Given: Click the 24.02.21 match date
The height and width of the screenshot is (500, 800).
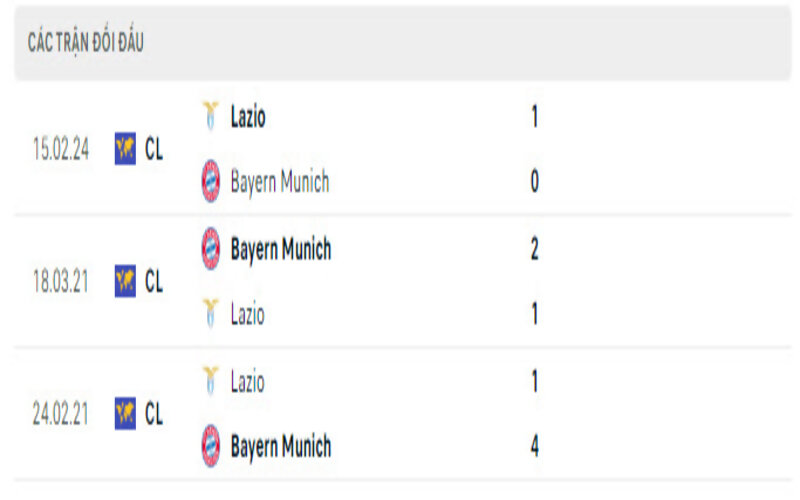Looking at the screenshot, I should [61, 414].
